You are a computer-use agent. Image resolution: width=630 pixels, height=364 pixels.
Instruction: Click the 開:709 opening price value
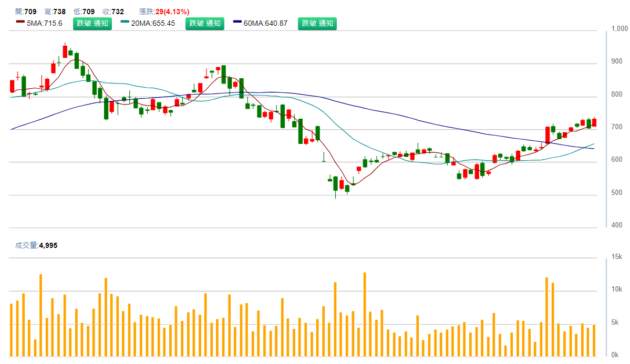pos(26,12)
